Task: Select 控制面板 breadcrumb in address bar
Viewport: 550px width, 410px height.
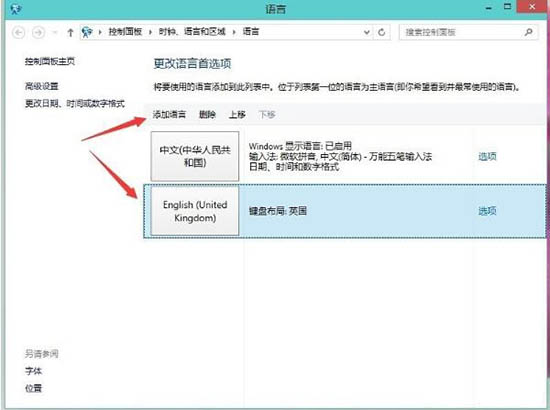Action: (x=125, y=32)
